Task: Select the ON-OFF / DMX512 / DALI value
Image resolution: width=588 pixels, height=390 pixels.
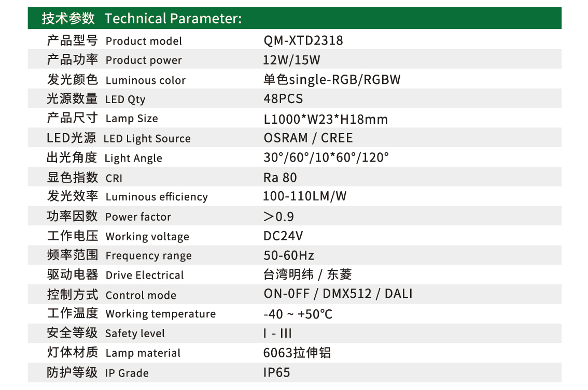Action: 338,294
